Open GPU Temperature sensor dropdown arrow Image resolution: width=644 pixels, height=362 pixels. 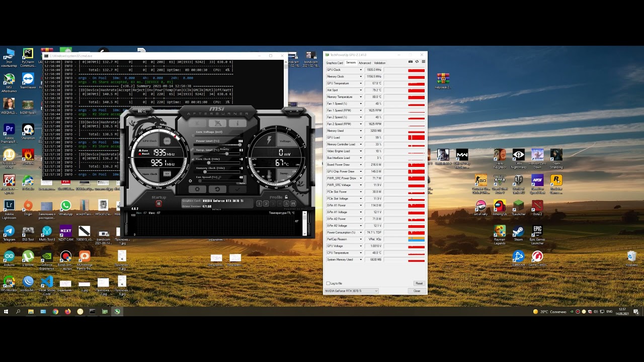(x=360, y=83)
